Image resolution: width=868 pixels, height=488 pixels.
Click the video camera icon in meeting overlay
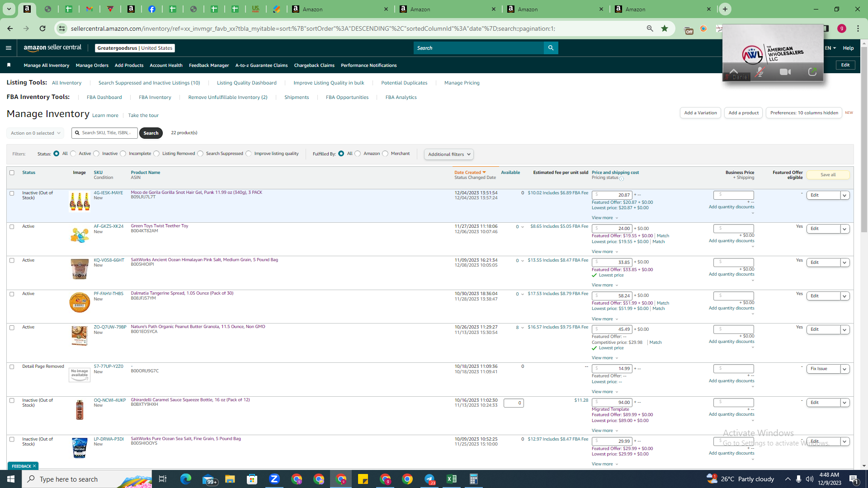pyautogui.click(x=785, y=72)
